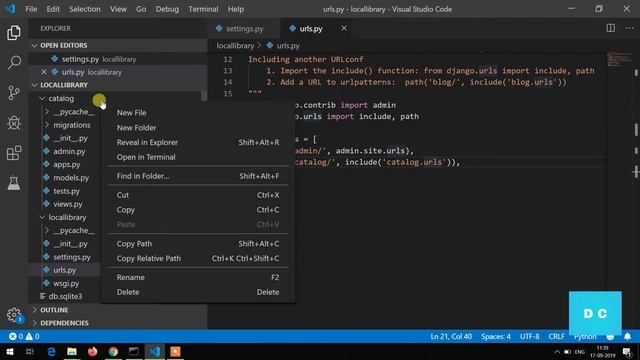Viewport: 640px width, 360px height.
Task: Click the explorer tree scrollbar
Action: (204, 96)
